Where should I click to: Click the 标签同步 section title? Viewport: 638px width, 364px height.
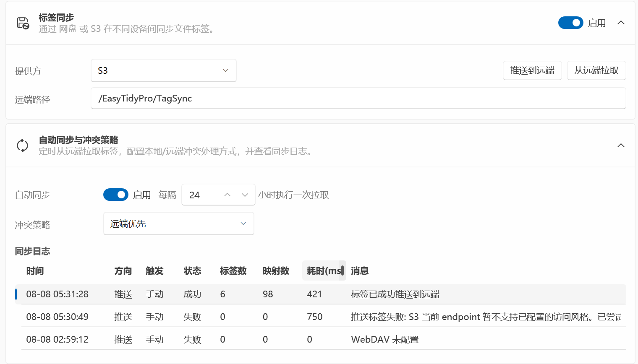[56, 18]
